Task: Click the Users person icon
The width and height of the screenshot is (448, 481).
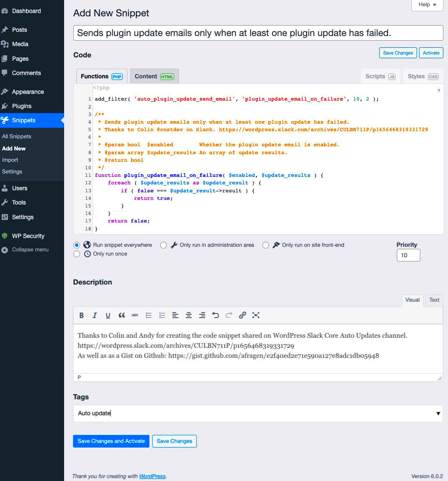Action: [5, 188]
